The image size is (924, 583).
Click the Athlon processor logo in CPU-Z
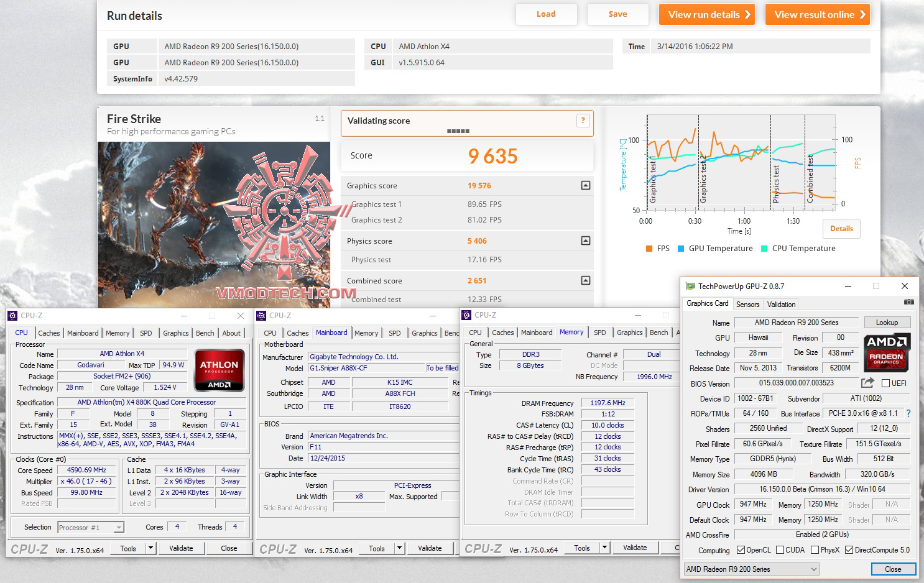219,370
